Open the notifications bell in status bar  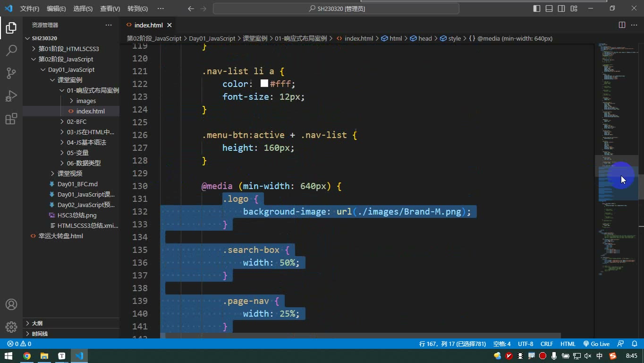(x=634, y=344)
